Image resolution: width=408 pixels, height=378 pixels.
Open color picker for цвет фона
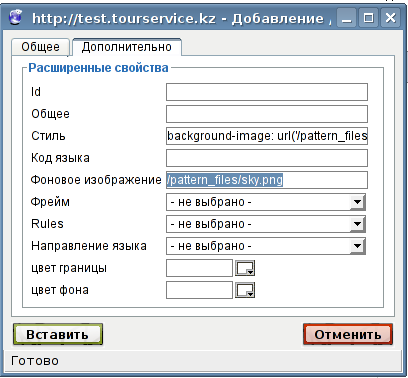pos(245,290)
